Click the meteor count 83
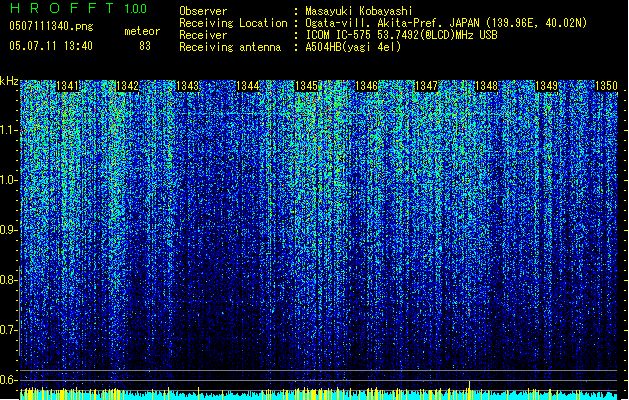629x400 pixels. point(145,46)
